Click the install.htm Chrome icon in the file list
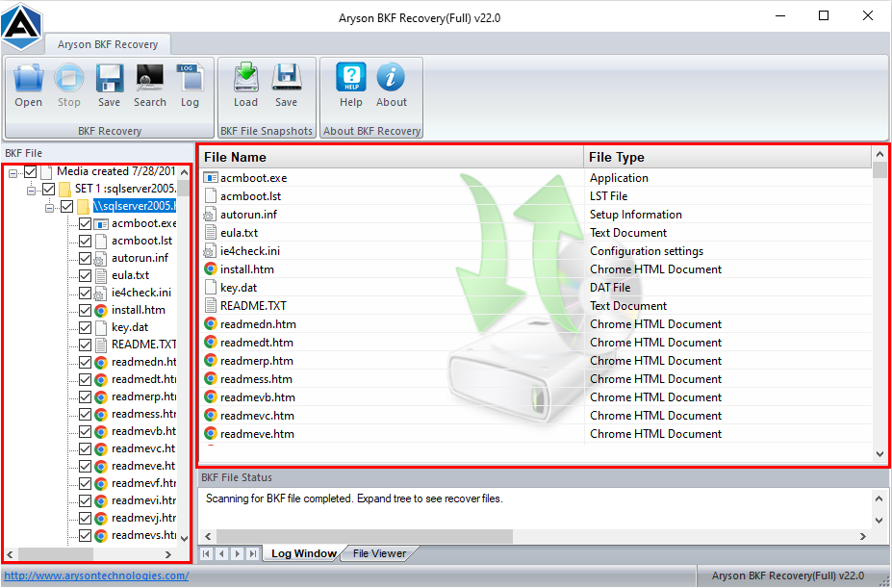The image size is (892, 588). [x=211, y=269]
